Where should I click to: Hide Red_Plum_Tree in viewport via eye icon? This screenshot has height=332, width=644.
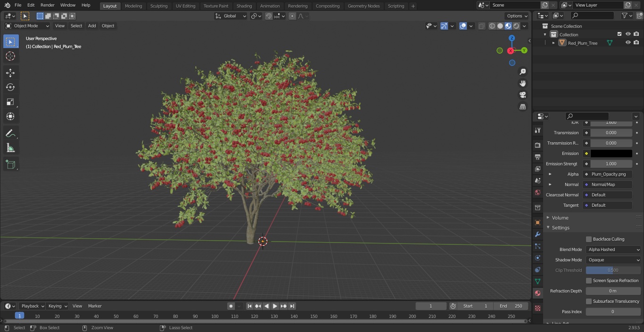click(628, 42)
